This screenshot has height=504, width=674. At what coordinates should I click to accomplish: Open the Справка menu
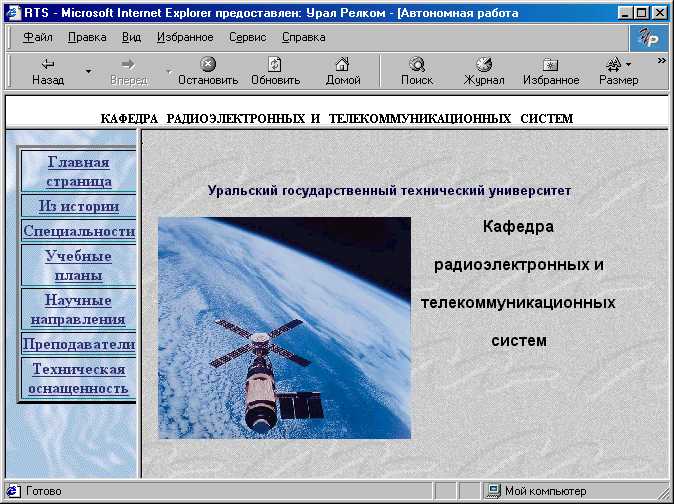304,37
